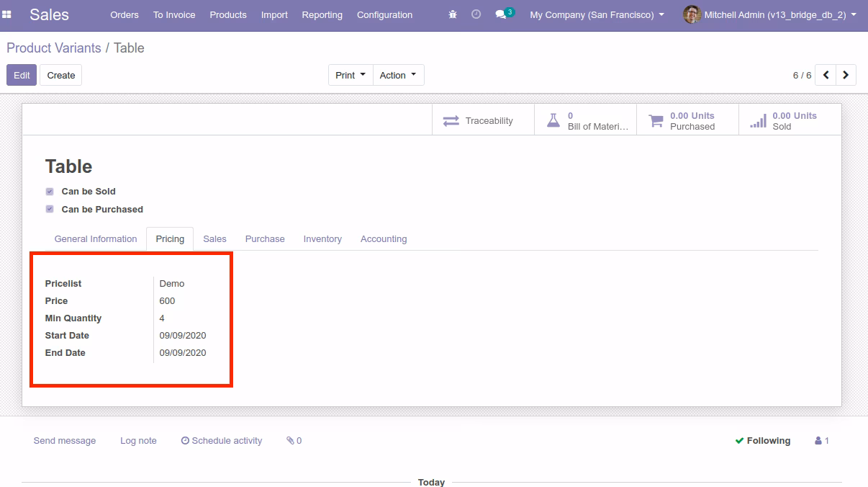The height and width of the screenshot is (487, 868).
Task: Open the Reporting menu
Action: 322,14
